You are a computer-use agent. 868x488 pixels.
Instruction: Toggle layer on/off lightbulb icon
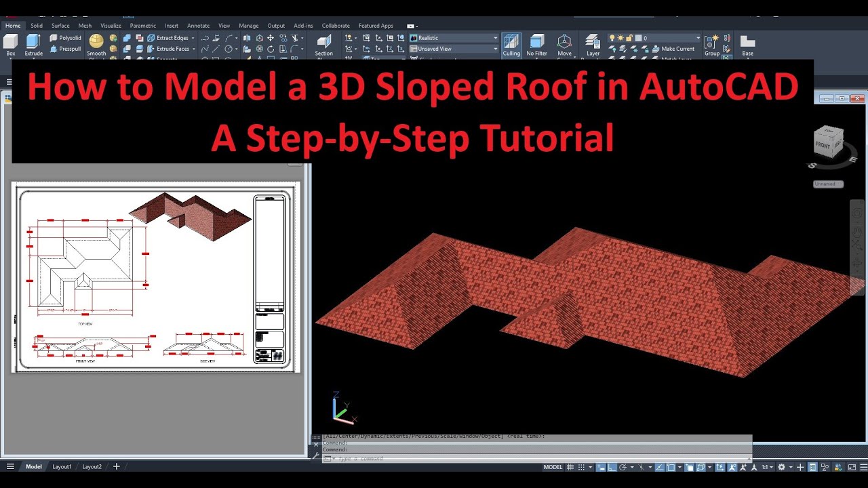coord(612,38)
